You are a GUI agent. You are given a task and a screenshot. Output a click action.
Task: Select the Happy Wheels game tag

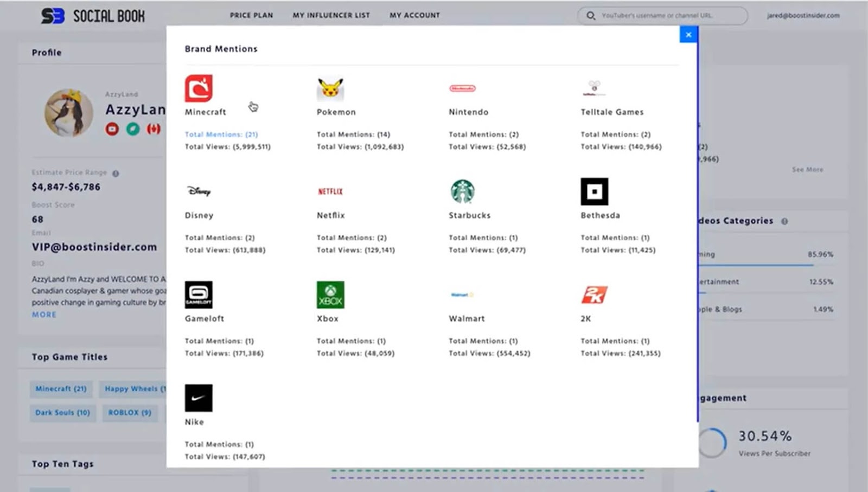(133, 389)
